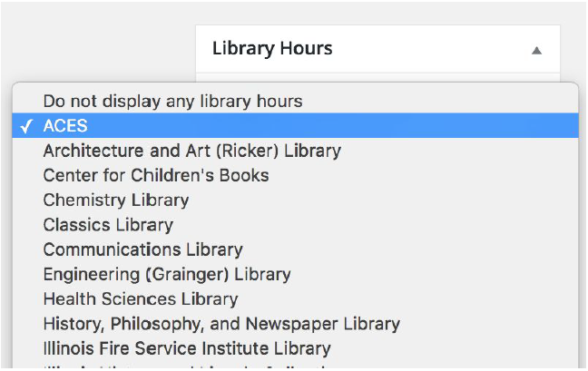Pick Illinois Fire Service Institute Library

click(186, 347)
